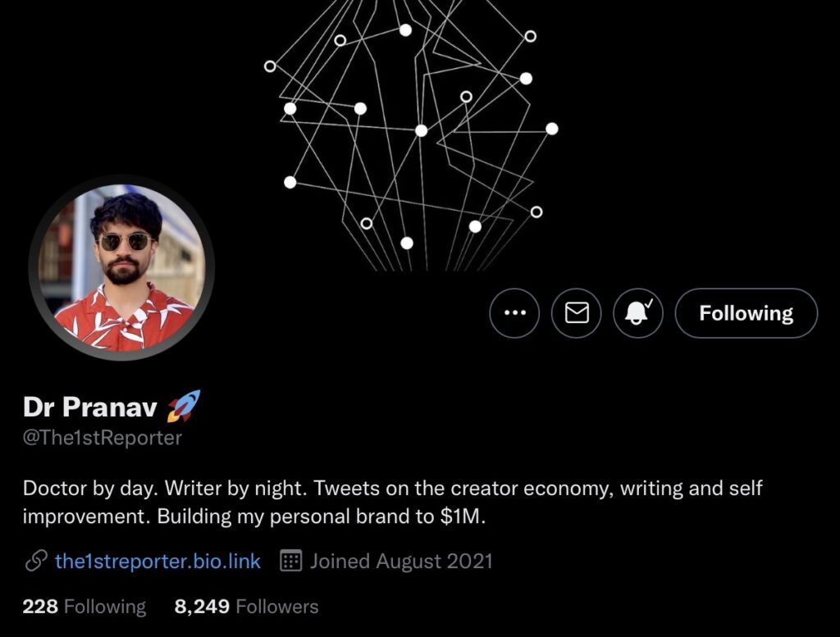840x637 pixels.
Task: Show the 8,249 Followers list
Action: pos(246,607)
